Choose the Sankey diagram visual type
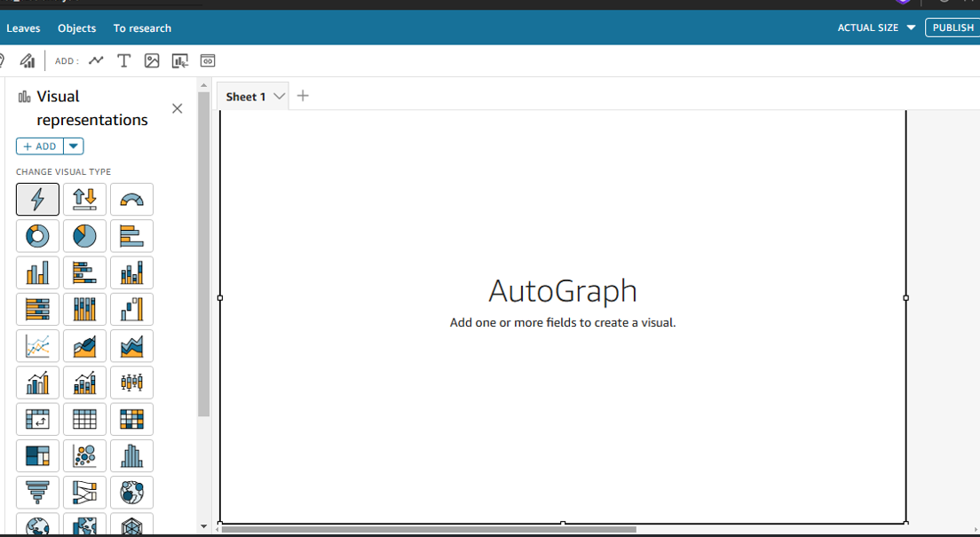980x537 pixels. (84, 493)
